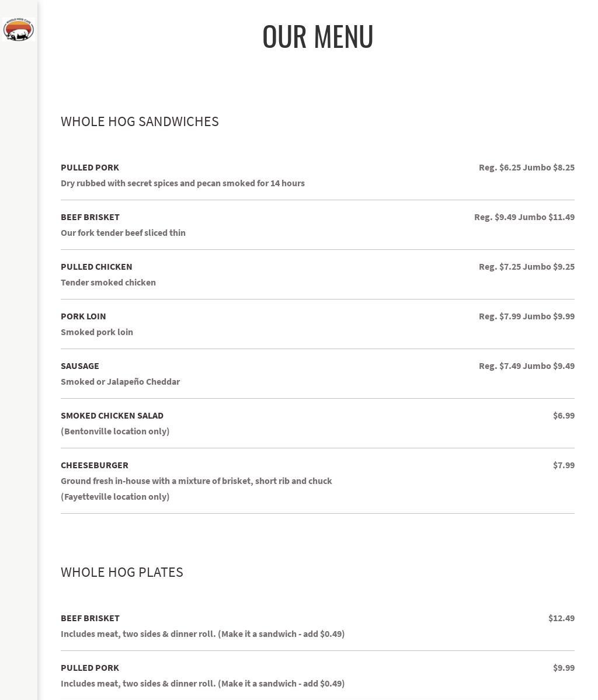Viewport: 598px width, 700px height.
Task: Click the $9.99 Pulled Pork plate price
Action: [x=564, y=668]
